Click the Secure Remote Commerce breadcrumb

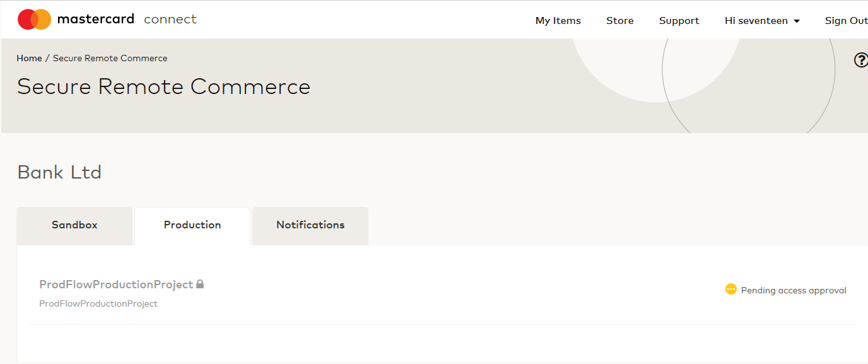(110, 58)
